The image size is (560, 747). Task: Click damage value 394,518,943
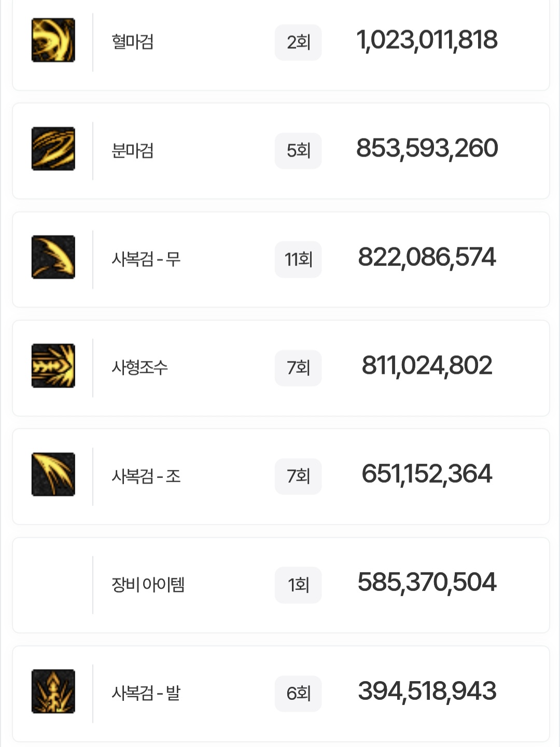[427, 692]
